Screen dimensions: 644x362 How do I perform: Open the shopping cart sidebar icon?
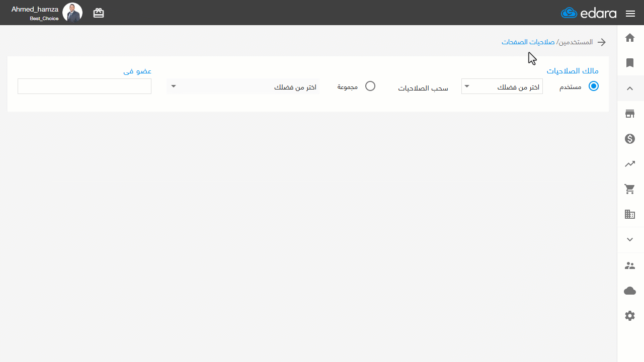pos(630,190)
